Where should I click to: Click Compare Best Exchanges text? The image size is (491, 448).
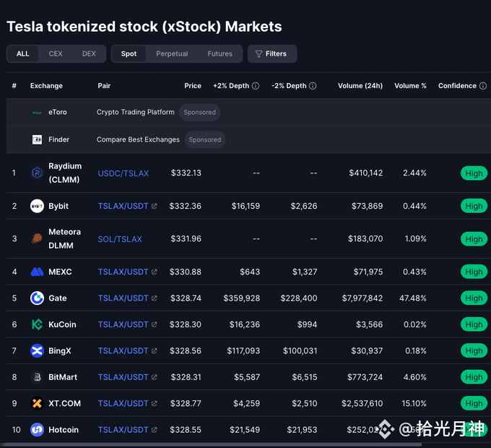[x=138, y=139]
